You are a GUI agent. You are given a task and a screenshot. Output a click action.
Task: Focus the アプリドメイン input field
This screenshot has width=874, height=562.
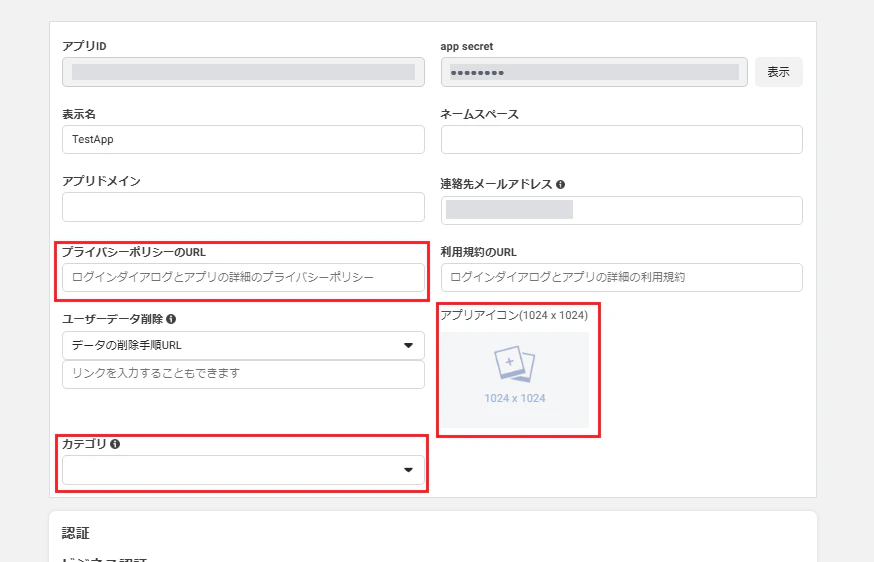coord(243,207)
